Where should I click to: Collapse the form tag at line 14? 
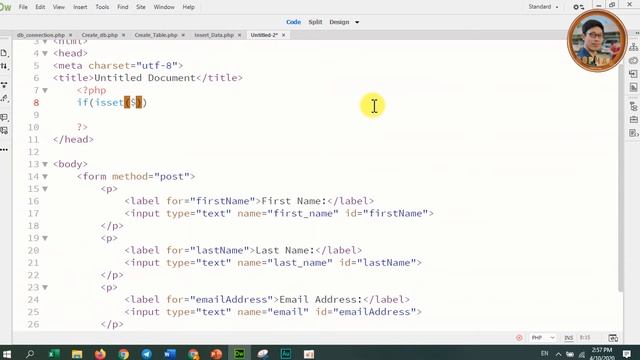pos(45,176)
